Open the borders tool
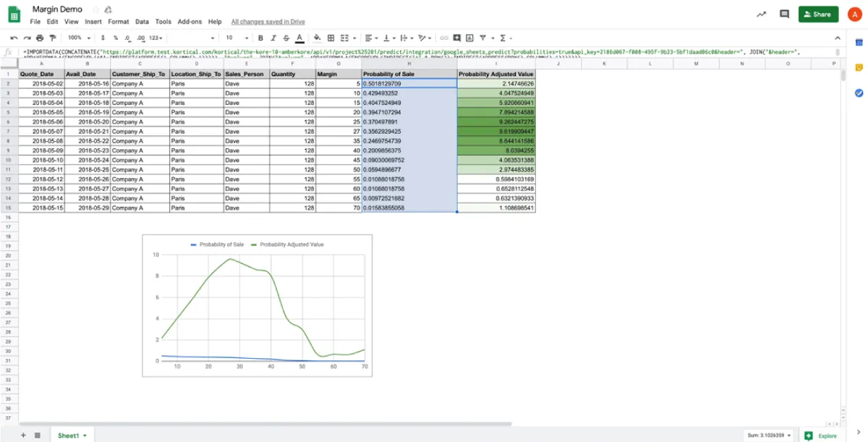This screenshot has height=442, width=868. point(331,38)
